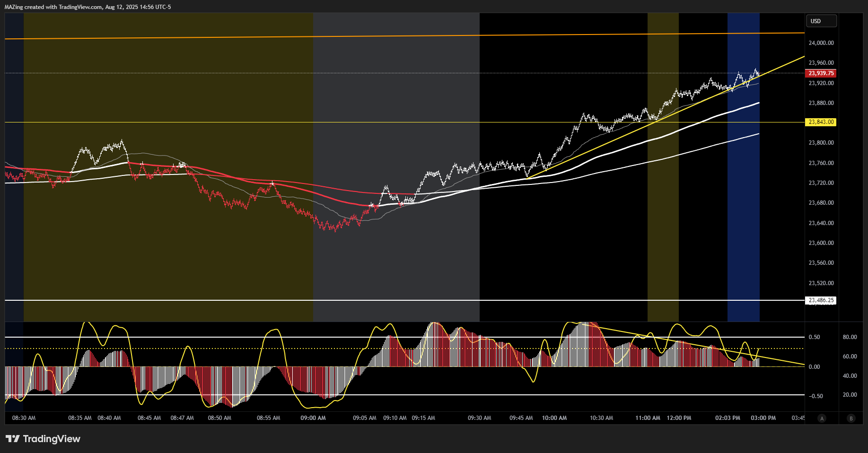Screen dimensions: 868x453
Task: Click the 08:47 AM time axis label
Action: (182, 418)
